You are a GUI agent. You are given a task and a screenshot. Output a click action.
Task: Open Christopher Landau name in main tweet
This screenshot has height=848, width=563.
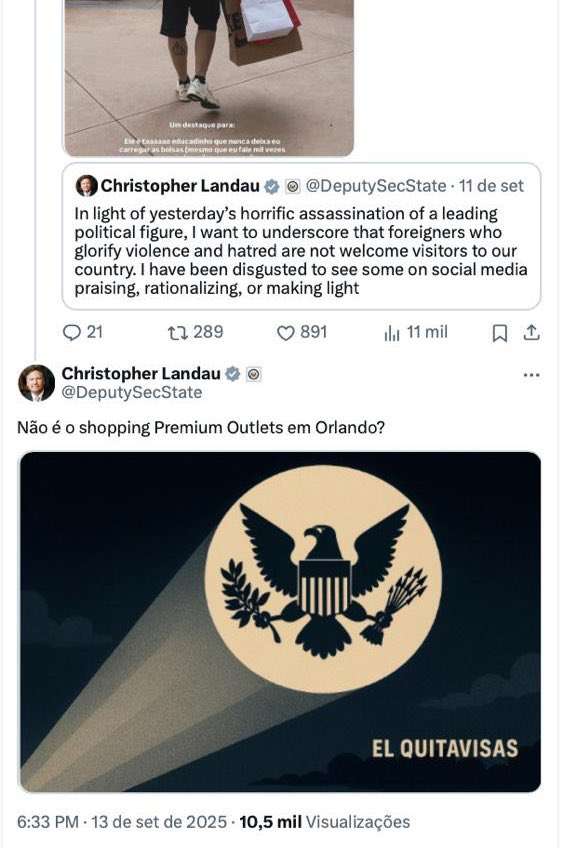point(141,373)
